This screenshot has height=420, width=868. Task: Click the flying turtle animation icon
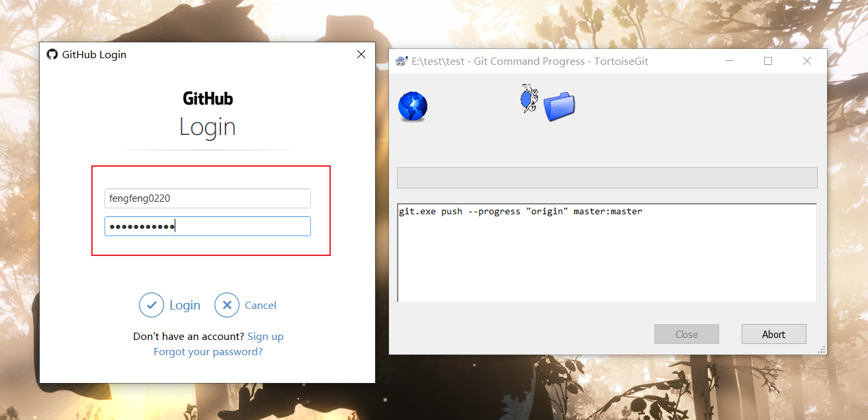pyautogui.click(x=529, y=98)
